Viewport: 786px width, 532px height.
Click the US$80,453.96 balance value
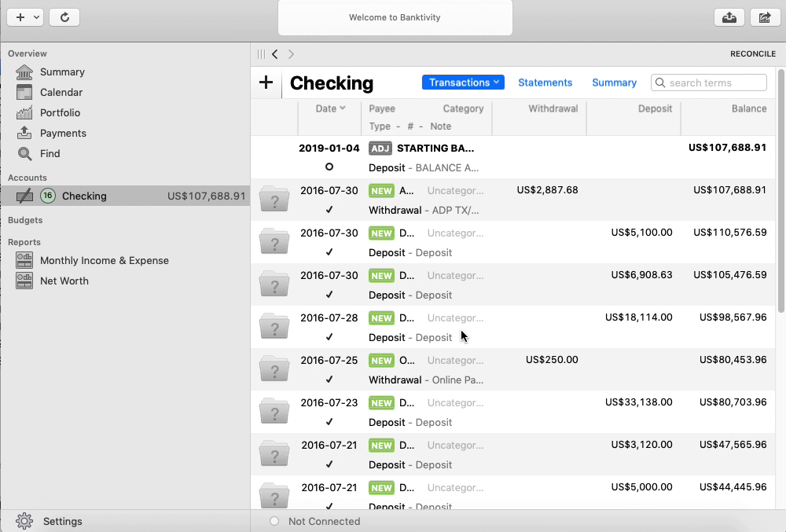tap(733, 360)
